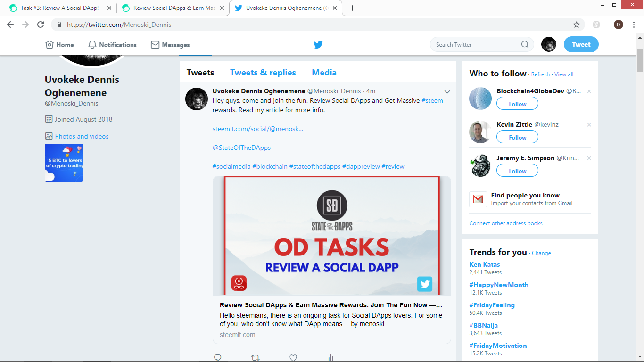Follow Kevin Zittle
The width and height of the screenshot is (644, 362).
click(x=517, y=137)
